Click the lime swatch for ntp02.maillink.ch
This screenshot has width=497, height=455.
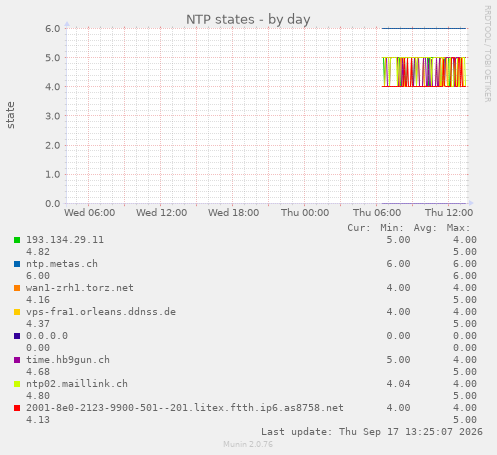click(17, 384)
